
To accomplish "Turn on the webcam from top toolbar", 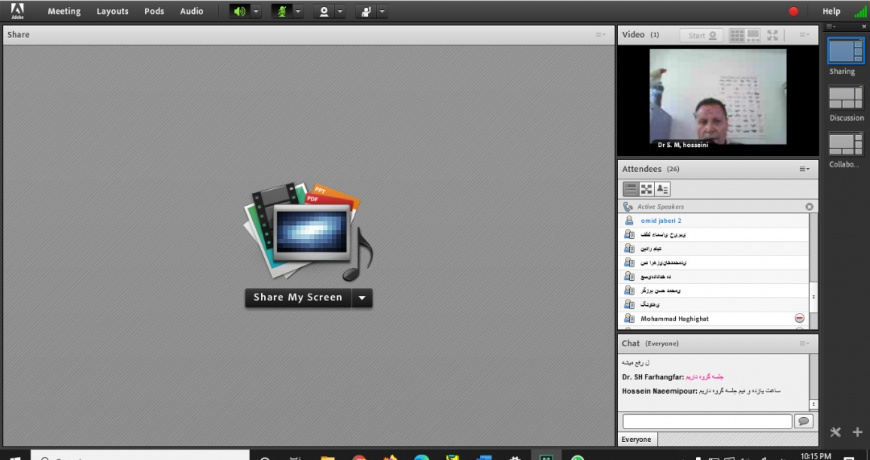I will pos(323,12).
